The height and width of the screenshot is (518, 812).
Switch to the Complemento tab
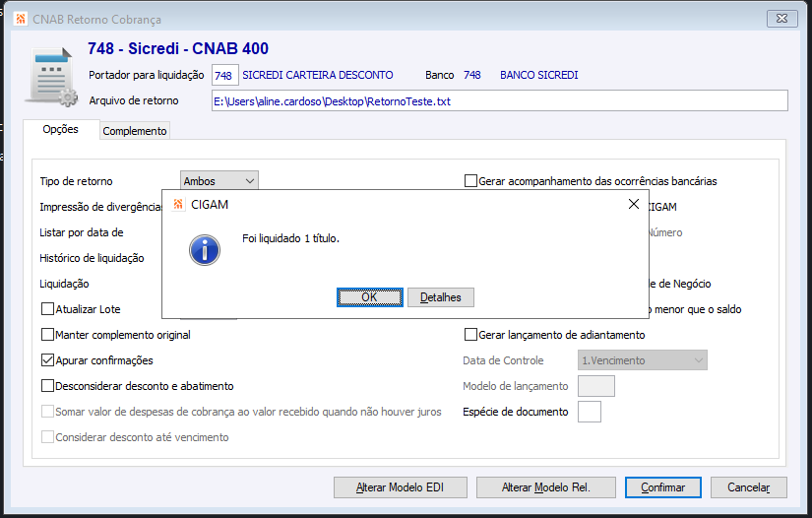135,131
